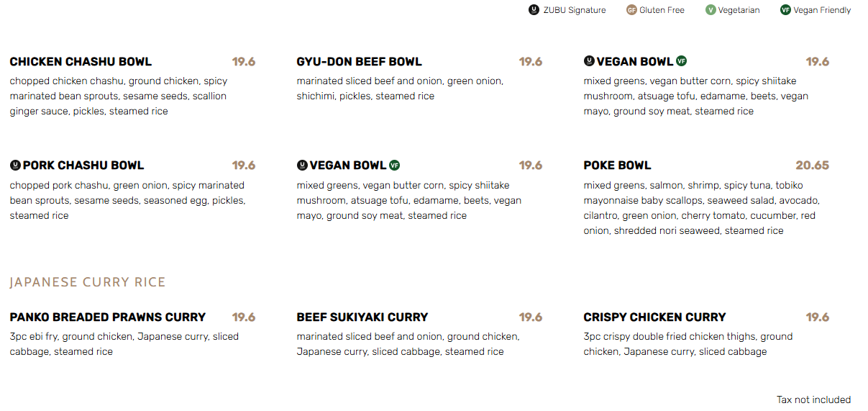The image size is (868, 411).
Task: Click the Vegan Friendly legend icon
Action: point(785,10)
